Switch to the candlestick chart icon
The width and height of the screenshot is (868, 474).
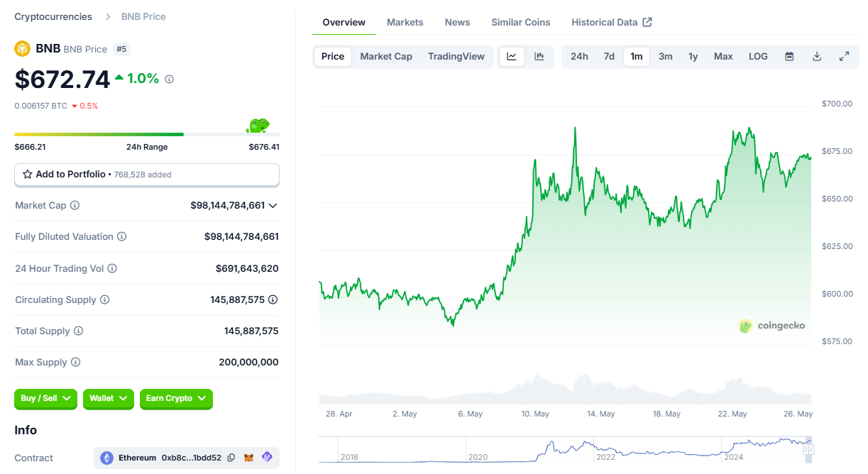pyautogui.click(x=539, y=56)
